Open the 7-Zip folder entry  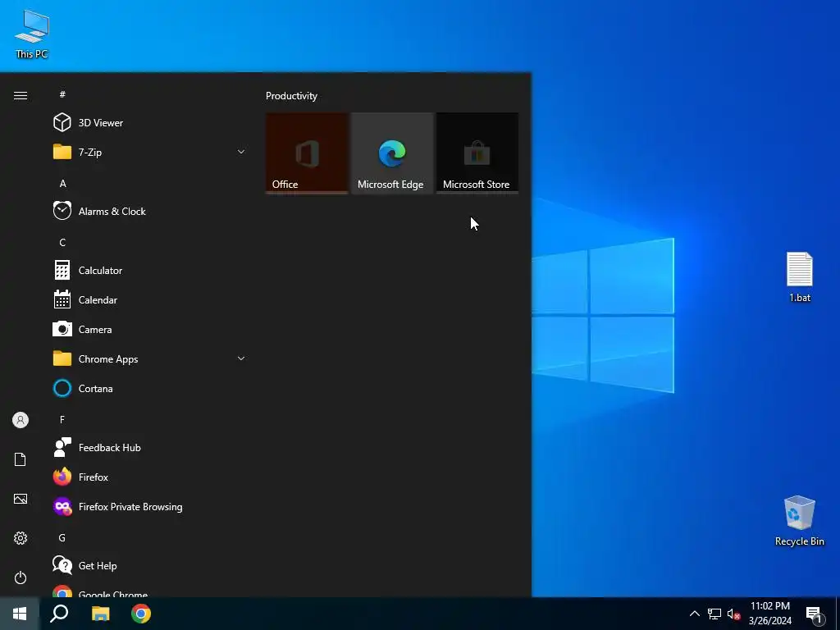tap(151, 152)
